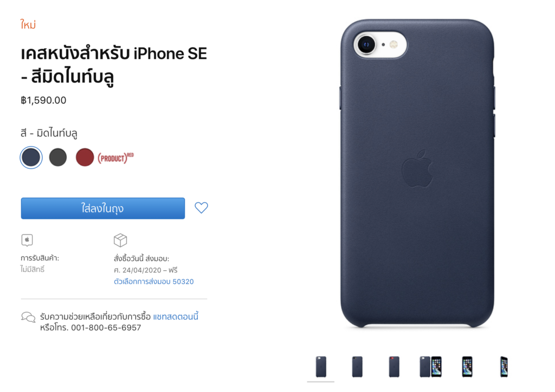Add to bag with blue button
This screenshot has width=555, height=392.
click(x=102, y=208)
